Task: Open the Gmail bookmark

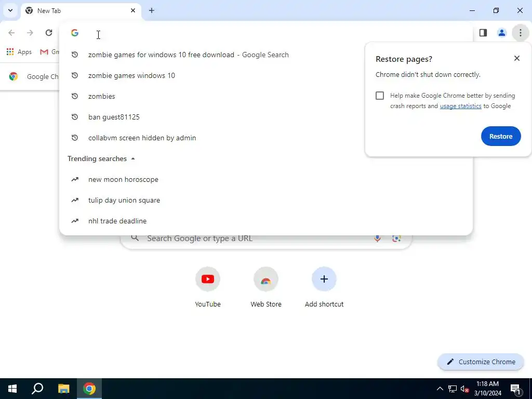Action: (x=49, y=52)
